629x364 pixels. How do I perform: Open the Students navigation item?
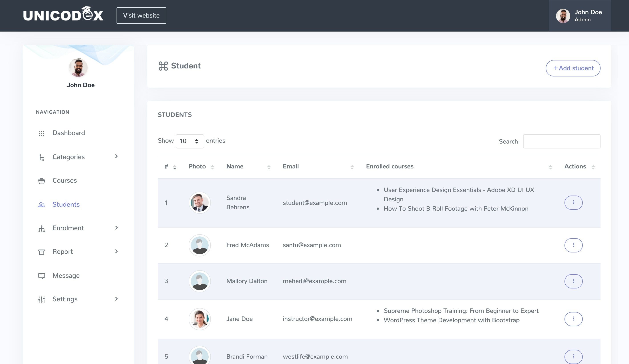(66, 204)
